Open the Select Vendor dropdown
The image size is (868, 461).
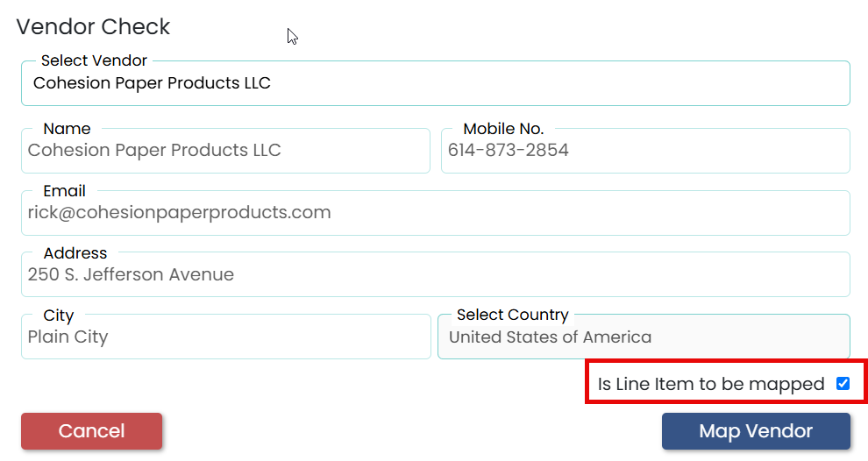click(x=435, y=84)
